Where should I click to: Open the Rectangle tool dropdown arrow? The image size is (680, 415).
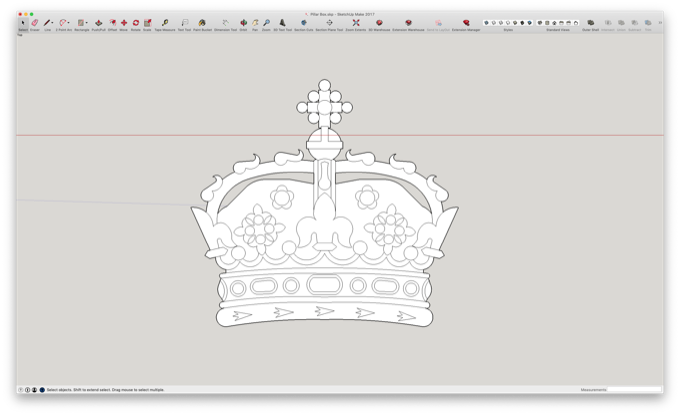coord(86,23)
